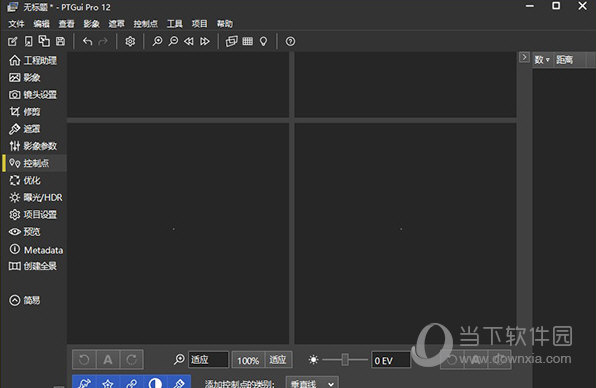
Task: Toggle the blue link chain button
Action: [132, 382]
